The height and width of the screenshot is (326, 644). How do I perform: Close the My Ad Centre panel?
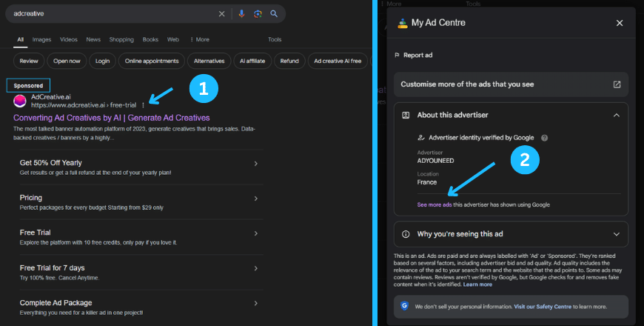tap(620, 23)
